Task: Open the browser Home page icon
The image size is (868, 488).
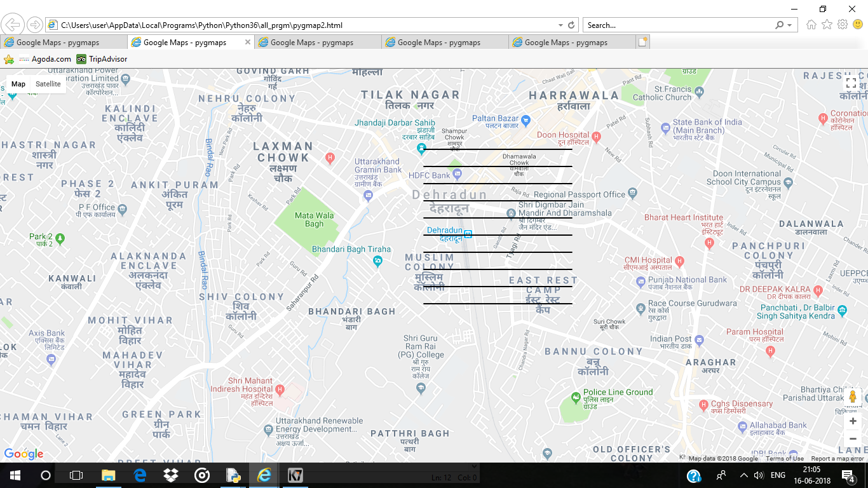Action: 811,25
